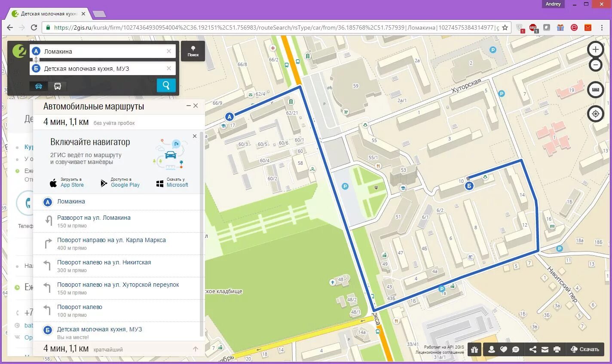Open favorites with the heart icon
The height and width of the screenshot is (364, 612).
tap(504, 349)
